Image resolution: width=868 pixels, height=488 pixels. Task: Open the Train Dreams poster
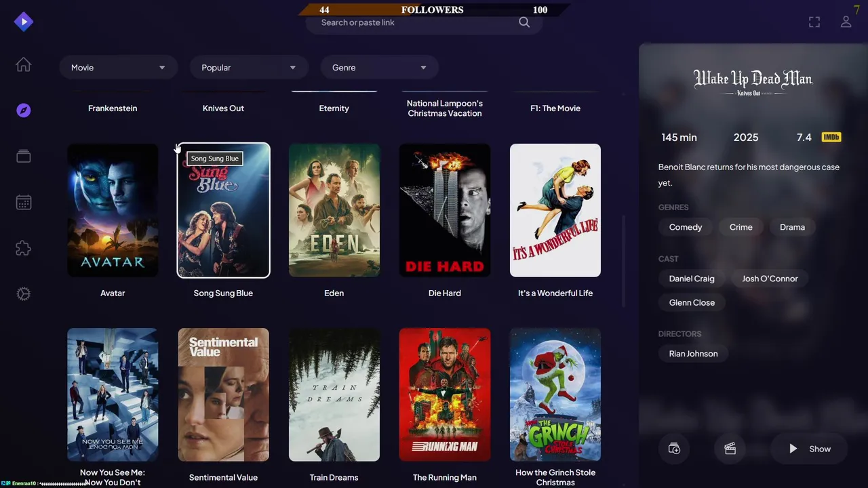click(x=334, y=394)
